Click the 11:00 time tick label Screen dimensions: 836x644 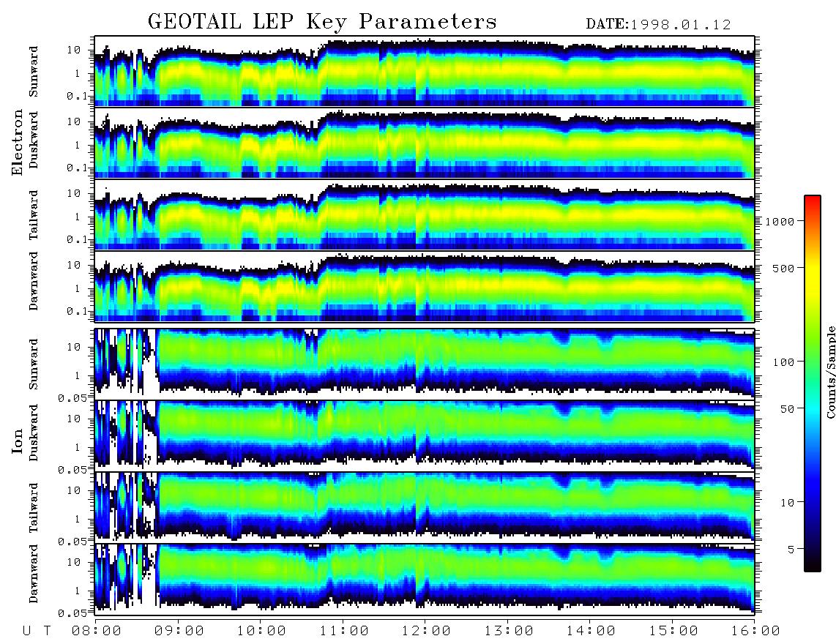(x=344, y=632)
